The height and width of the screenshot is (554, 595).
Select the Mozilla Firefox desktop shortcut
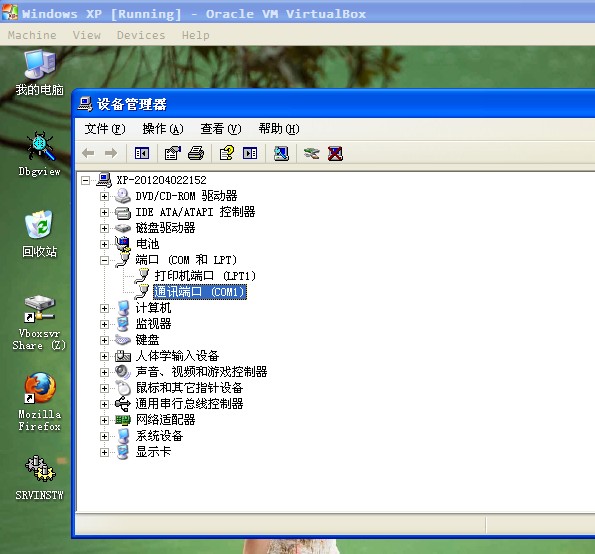click(x=39, y=402)
